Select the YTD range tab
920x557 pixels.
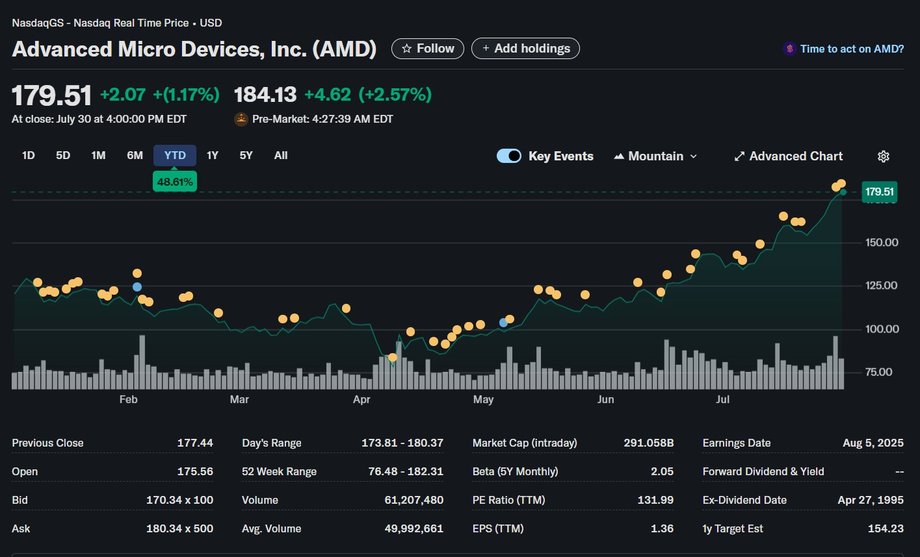[x=175, y=156]
